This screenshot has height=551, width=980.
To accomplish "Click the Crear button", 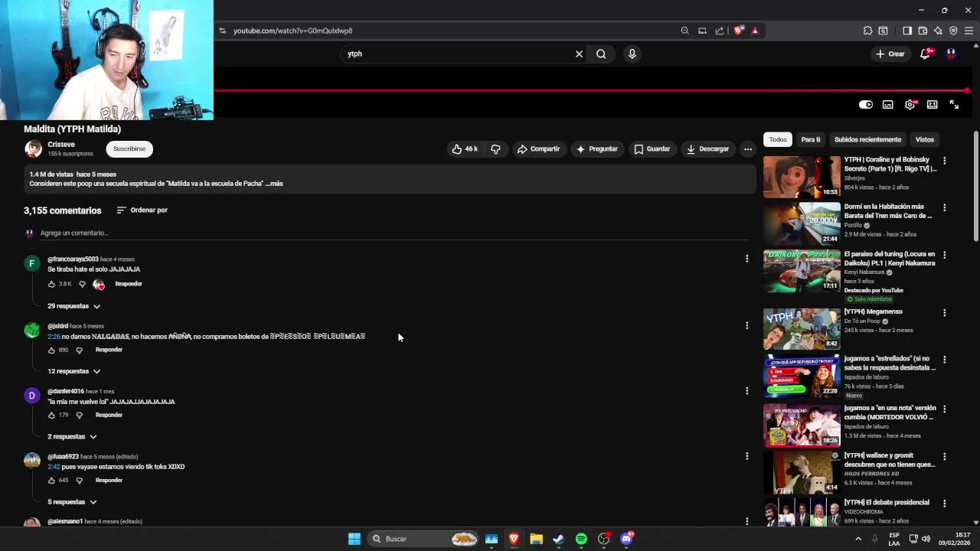I will 890,54.
